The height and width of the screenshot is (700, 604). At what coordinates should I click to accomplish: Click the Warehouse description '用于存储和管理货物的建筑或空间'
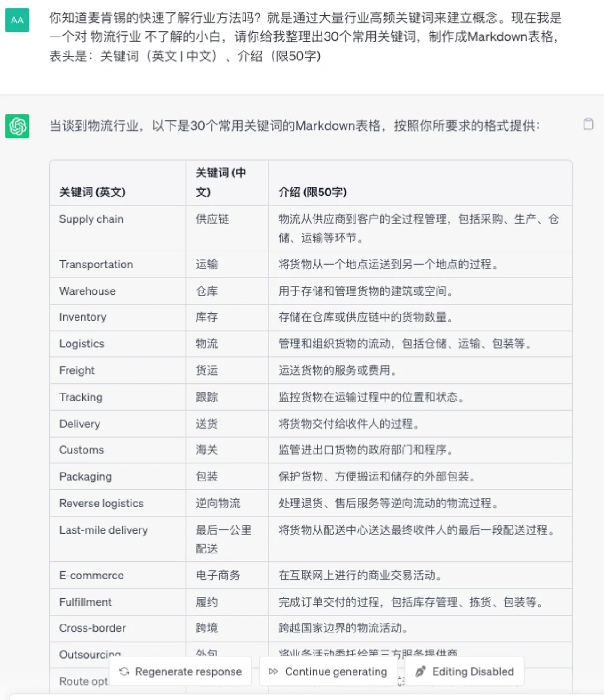coord(366,291)
